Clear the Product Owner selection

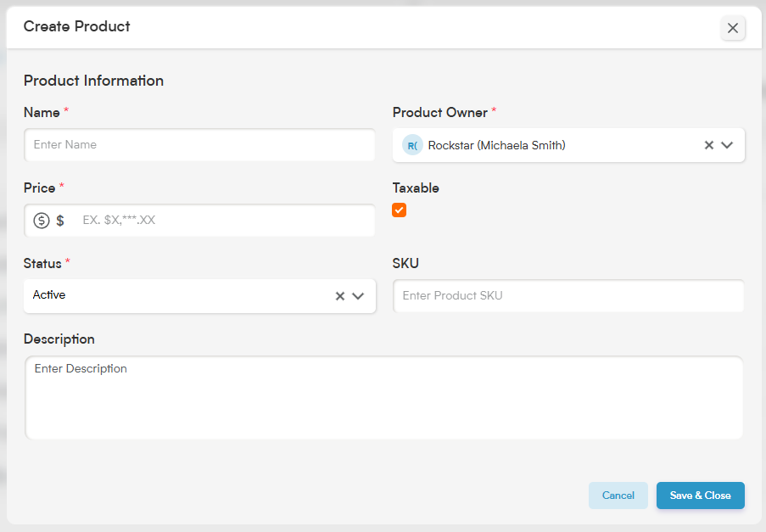709,145
